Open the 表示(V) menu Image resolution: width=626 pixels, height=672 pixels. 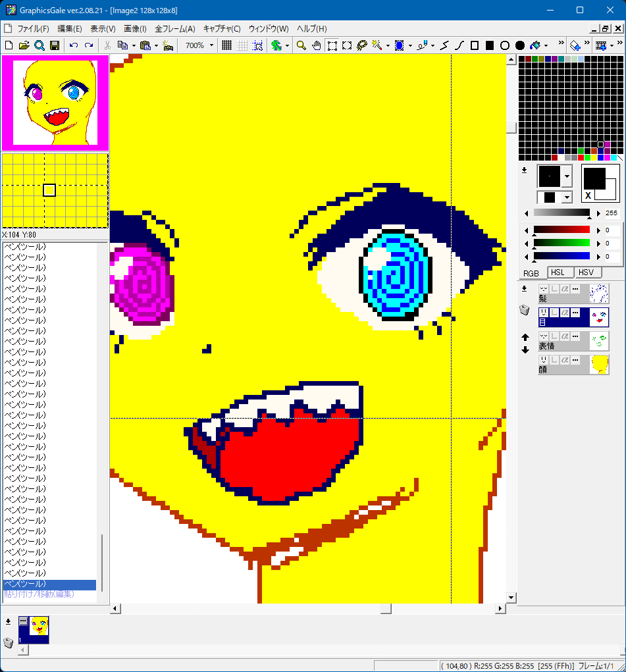coord(103,29)
